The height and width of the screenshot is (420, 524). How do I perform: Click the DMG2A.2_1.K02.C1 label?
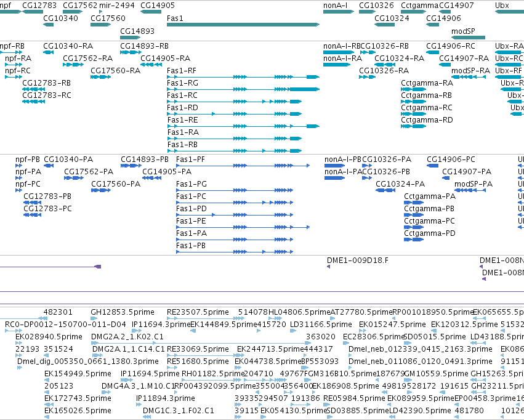click(127, 337)
